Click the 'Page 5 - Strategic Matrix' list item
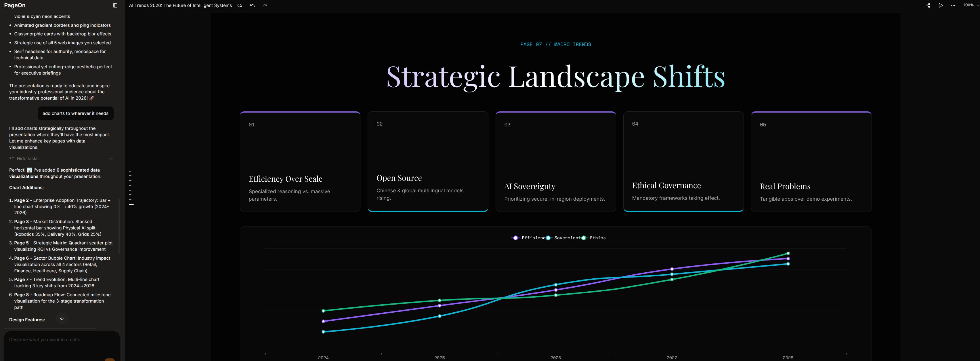Image resolution: width=980 pixels, height=361 pixels. pos(61,246)
